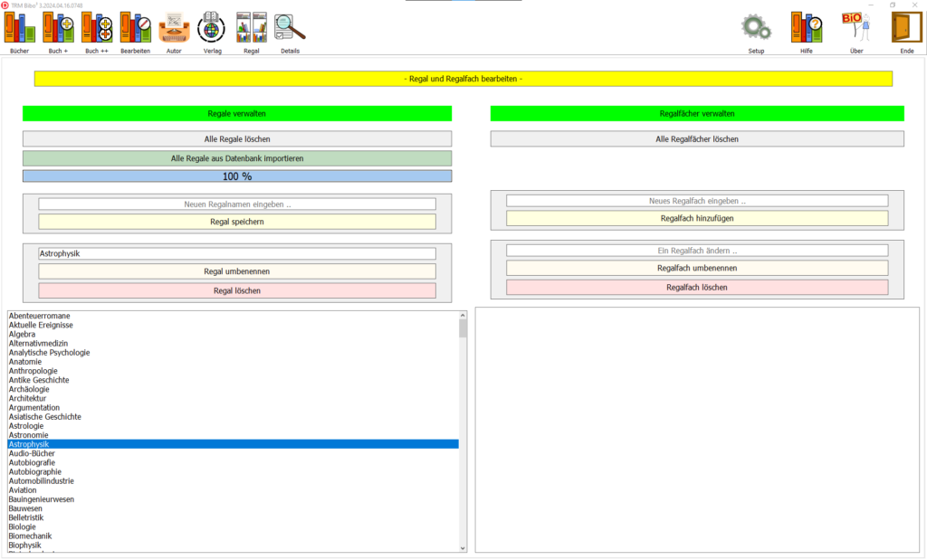The image size is (927, 560).
Task: Click the Buch ++ icon
Action: 97,28
